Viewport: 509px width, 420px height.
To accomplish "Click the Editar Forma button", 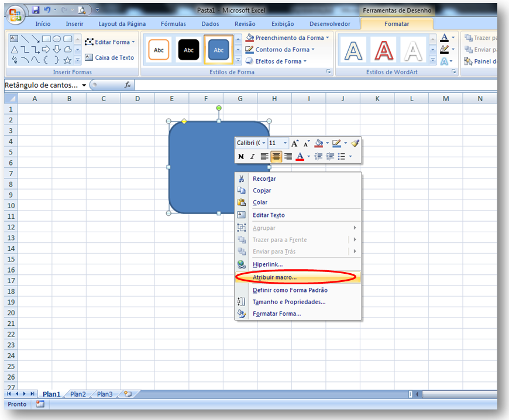I will coord(109,42).
